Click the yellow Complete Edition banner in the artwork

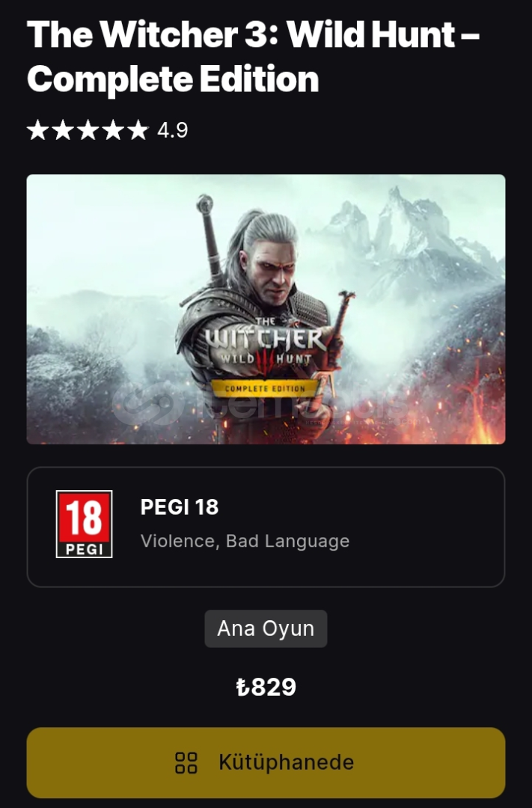[264, 388]
